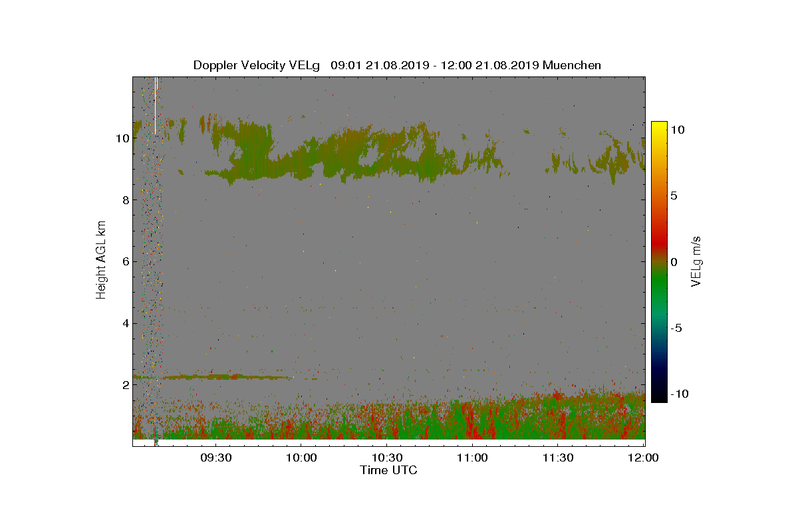Click the Height AGL km axis title
This screenshot has height=532, width=798.
tap(101, 261)
